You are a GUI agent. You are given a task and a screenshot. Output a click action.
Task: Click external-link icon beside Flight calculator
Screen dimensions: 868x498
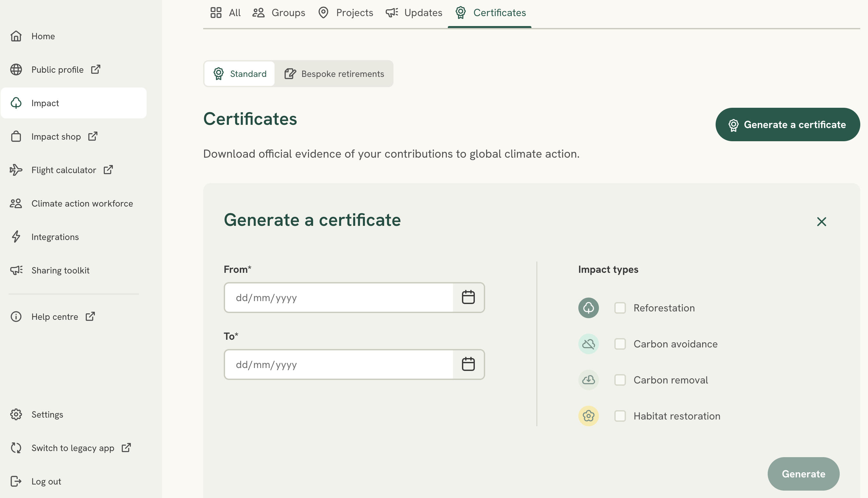tap(108, 170)
